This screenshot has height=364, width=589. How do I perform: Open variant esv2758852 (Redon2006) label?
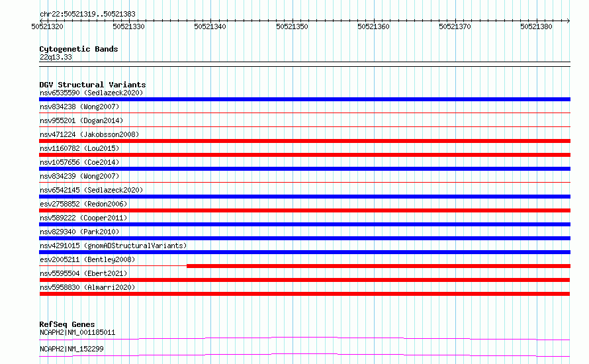(x=83, y=204)
